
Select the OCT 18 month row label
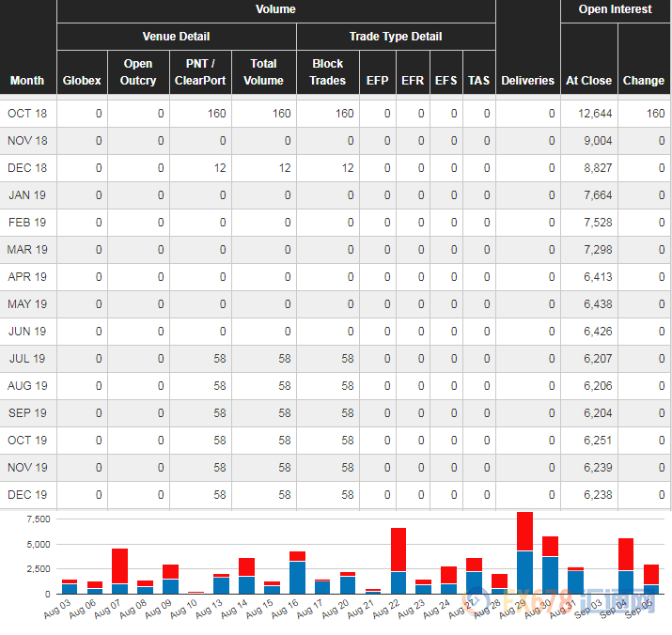27,114
